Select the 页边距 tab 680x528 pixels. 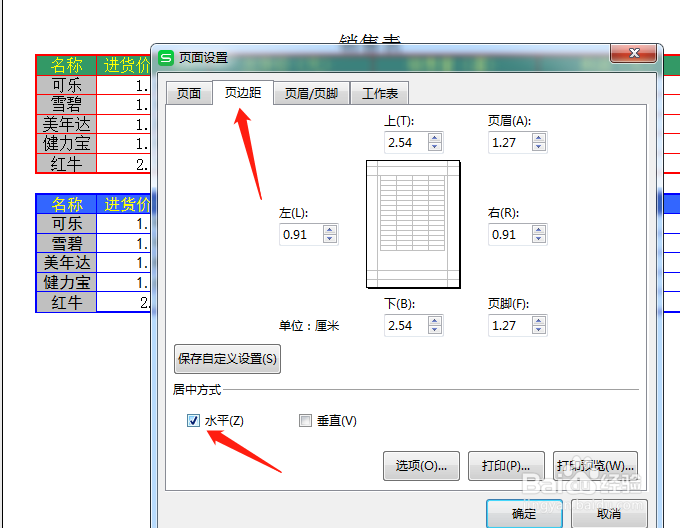tap(243, 92)
